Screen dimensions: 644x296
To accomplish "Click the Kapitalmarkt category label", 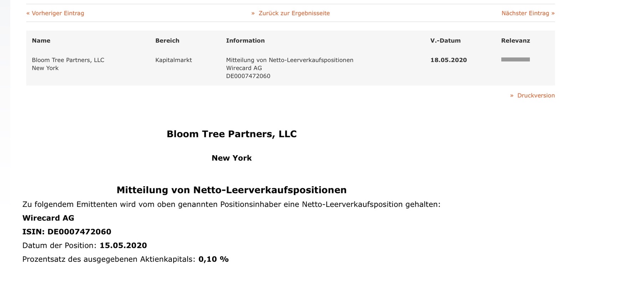I will click(173, 60).
